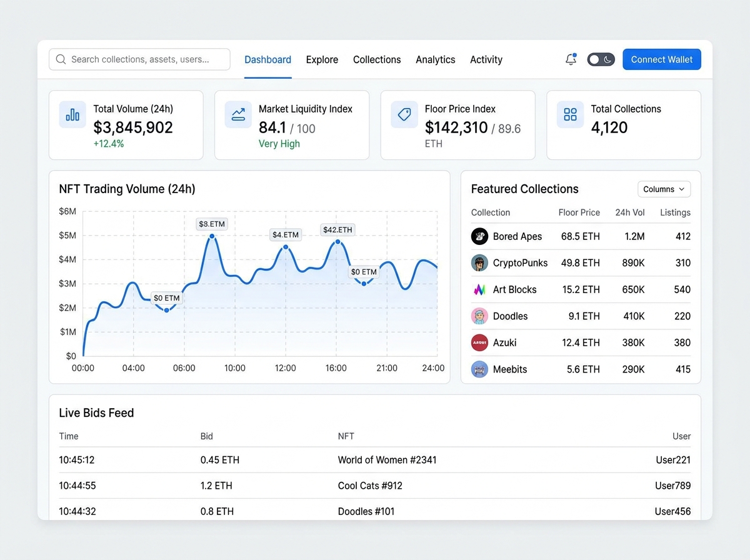Click the 4,120 total collections value
Screen dimensions: 750x560
point(609,127)
